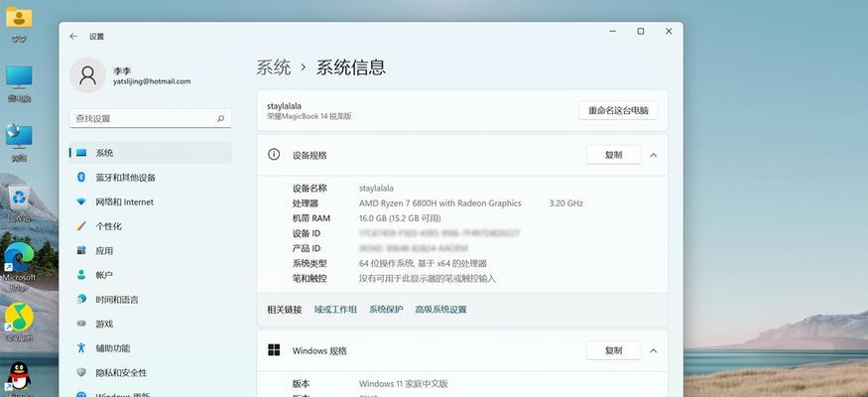
Task: Click the shield icon beside 隐私和安全性
Action: click(x=81, y=372)
